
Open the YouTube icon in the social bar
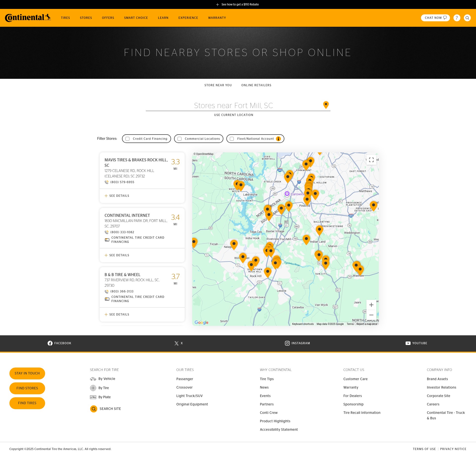(408, 343)
